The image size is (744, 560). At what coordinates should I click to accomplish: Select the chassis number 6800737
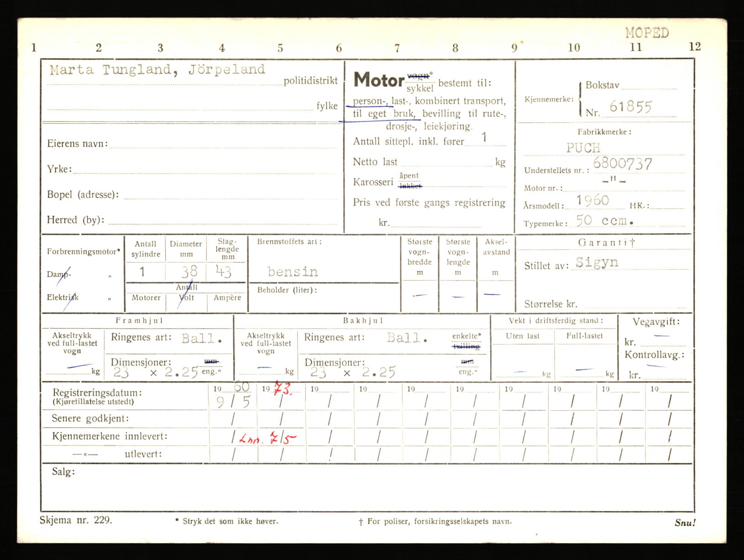(x=623, y=164)
